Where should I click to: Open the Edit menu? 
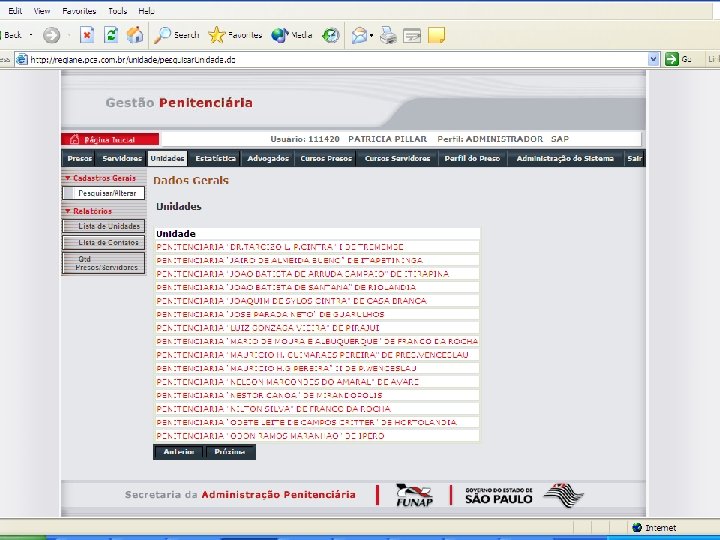click(x=15, y=11)
